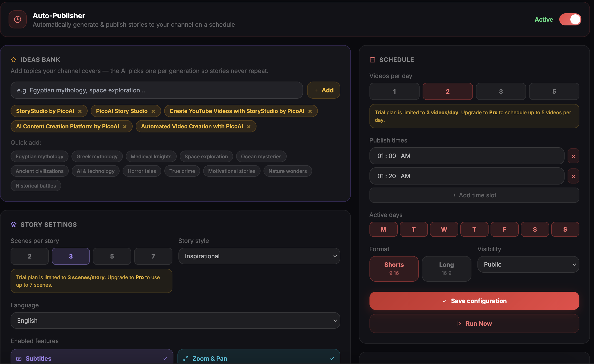The image size is (594, 364).
Task: Remove Automated Video Creation with PicoAI topic
Action: click(x=249, y=127)
